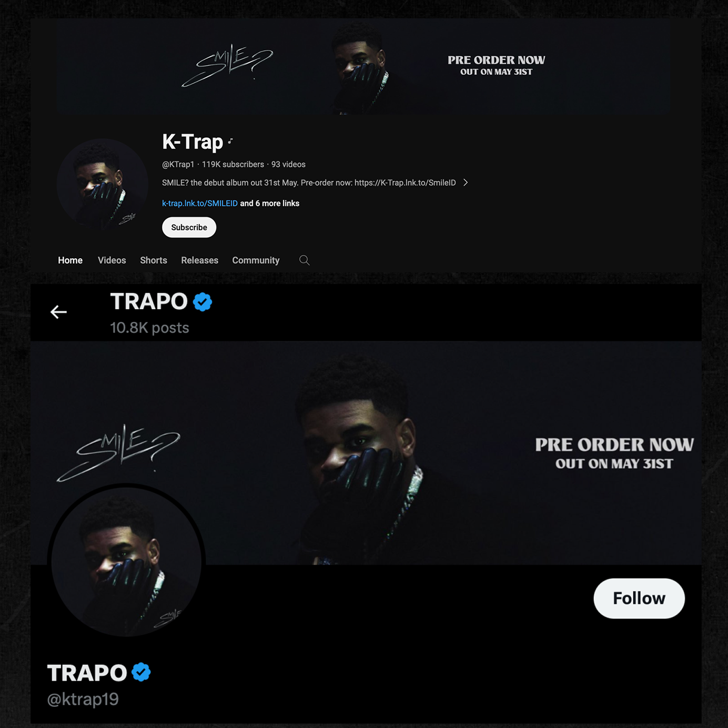Open the TRAPO profile header banner image
This screenshot has height=728, width=728.
tap(366, 453)
